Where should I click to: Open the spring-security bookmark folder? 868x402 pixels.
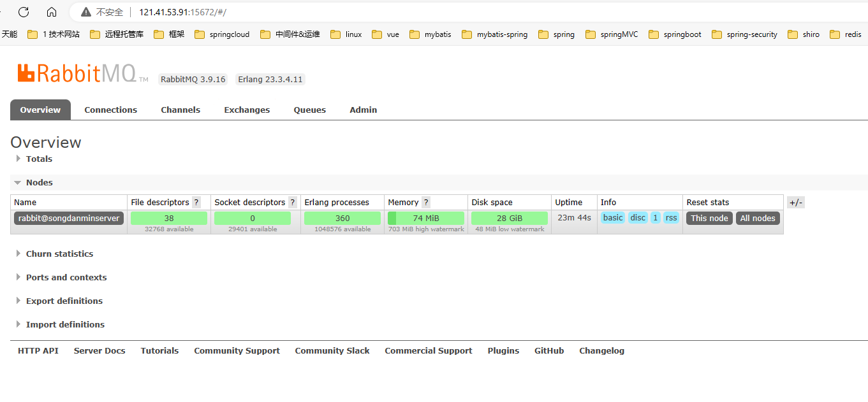(744, 34)
